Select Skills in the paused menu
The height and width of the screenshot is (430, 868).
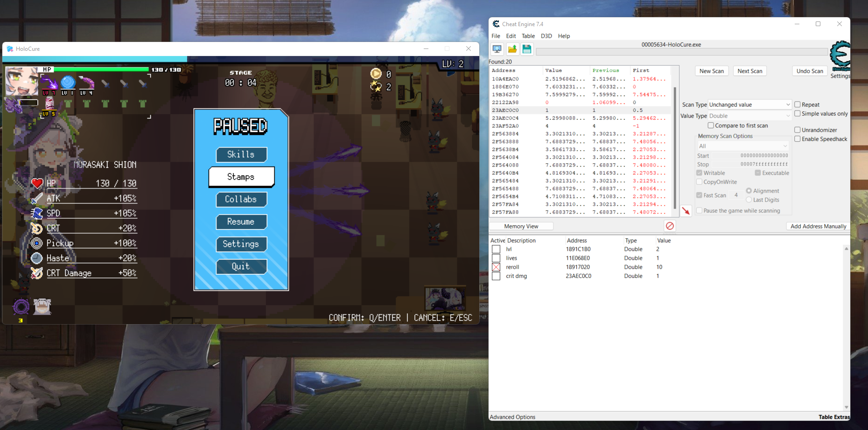(x=241, y=154)
